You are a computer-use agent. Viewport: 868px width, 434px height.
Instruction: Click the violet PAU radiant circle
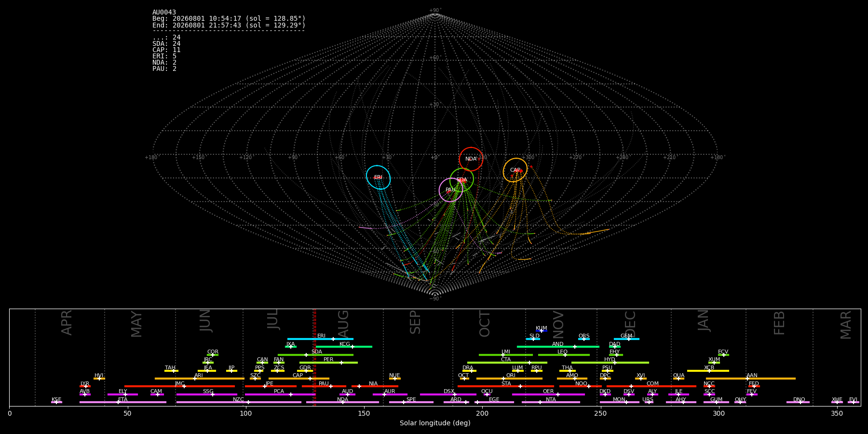(451, 190)
